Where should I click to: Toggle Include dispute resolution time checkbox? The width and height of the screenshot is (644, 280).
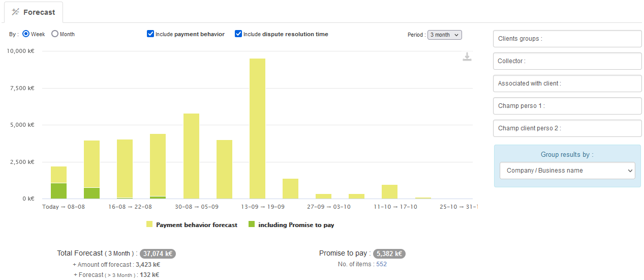pyautogui.click(x=238, y=34)
